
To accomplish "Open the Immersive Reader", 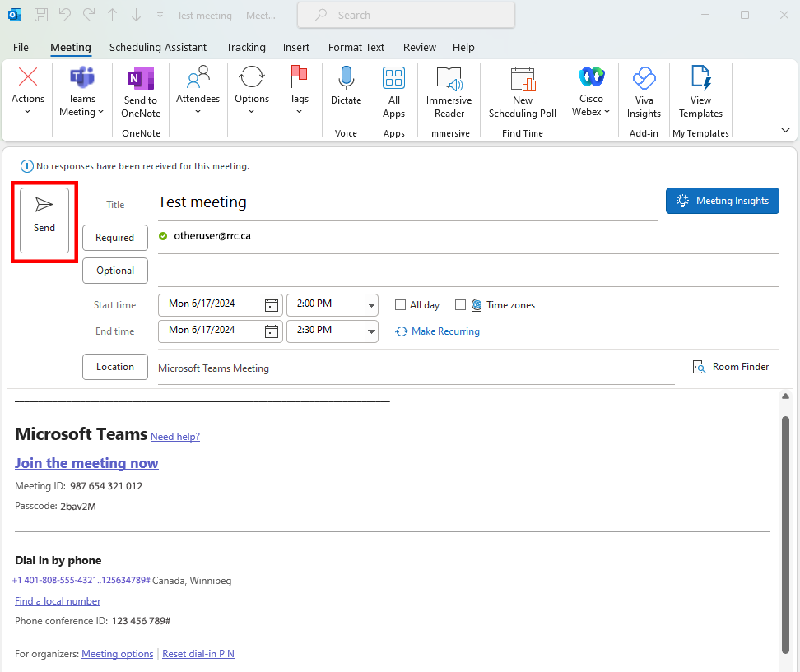I will [449, 92].
